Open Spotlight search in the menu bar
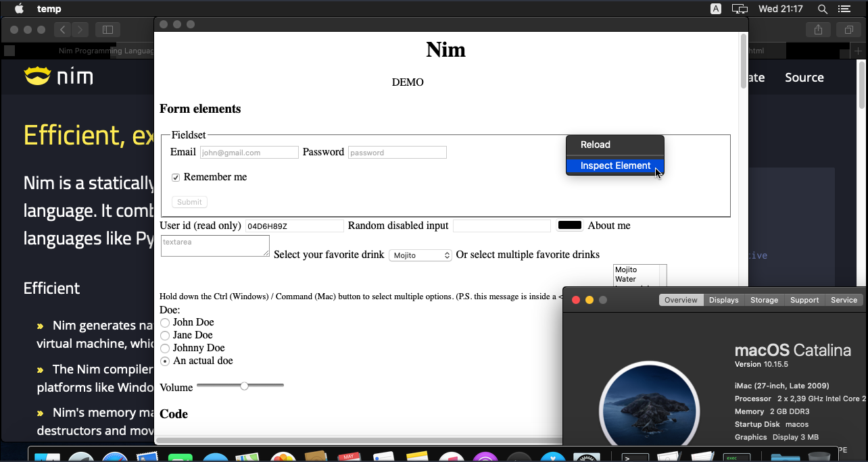Image resolution: width=868 pixels, height=462 pixels. [823, 9]
